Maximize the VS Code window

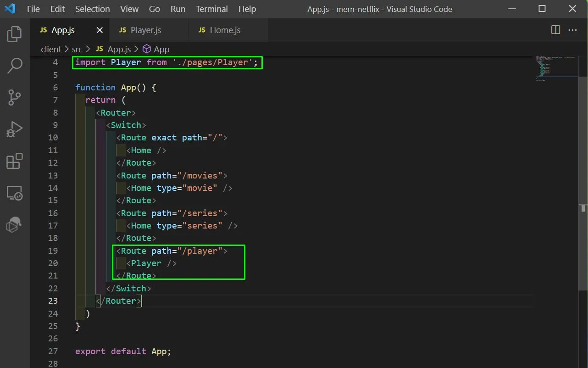[x=542, y=9]
